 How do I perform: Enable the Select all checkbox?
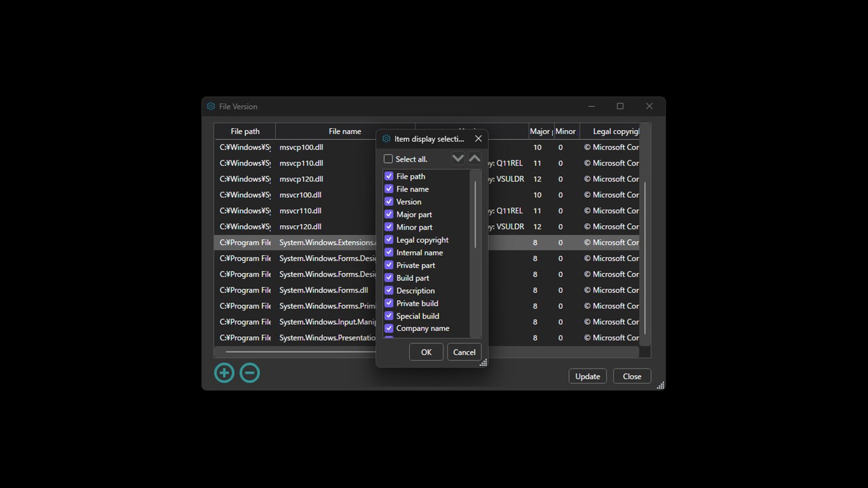[x=388, y=159]
